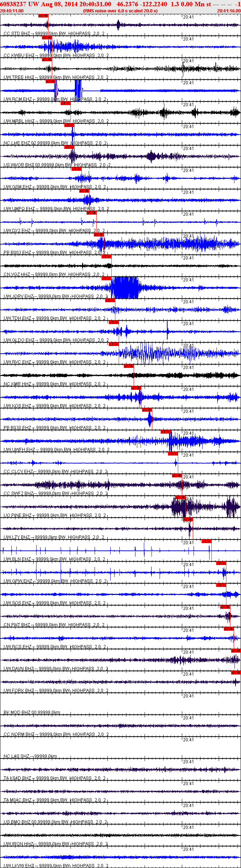This screenshot has width=241, height=868.
Task: Click the 20:41 tick label on TA.K04D trace
Action: click(x=188, y=762)
